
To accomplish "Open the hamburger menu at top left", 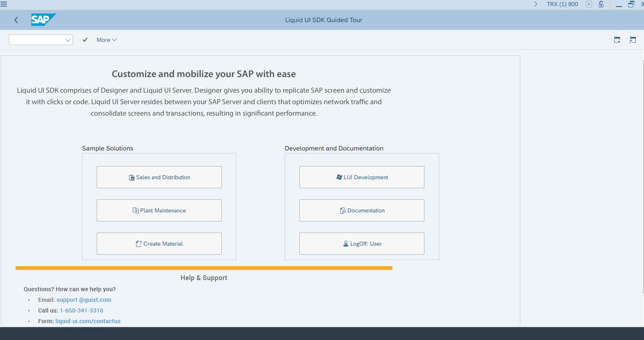I will 4,4.
